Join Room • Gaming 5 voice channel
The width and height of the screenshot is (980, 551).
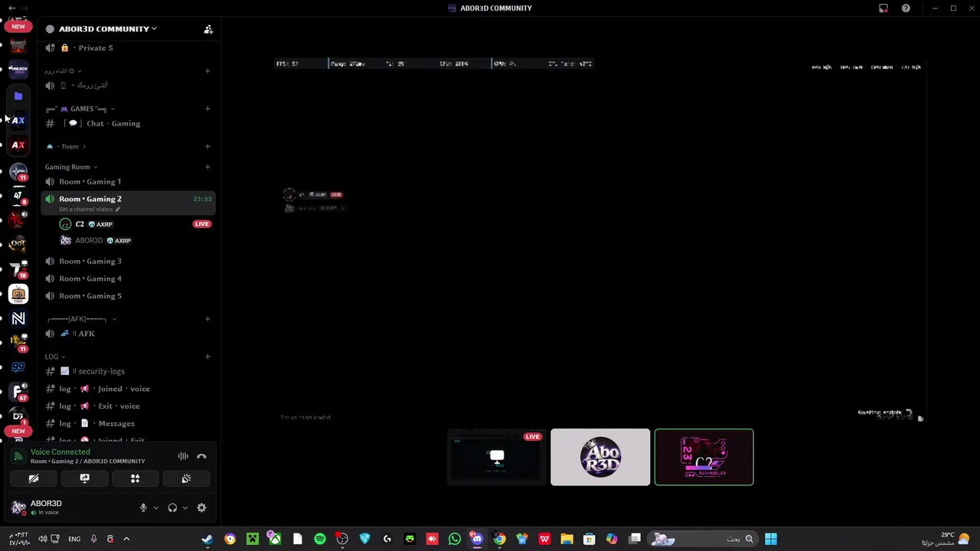point(128,295)
